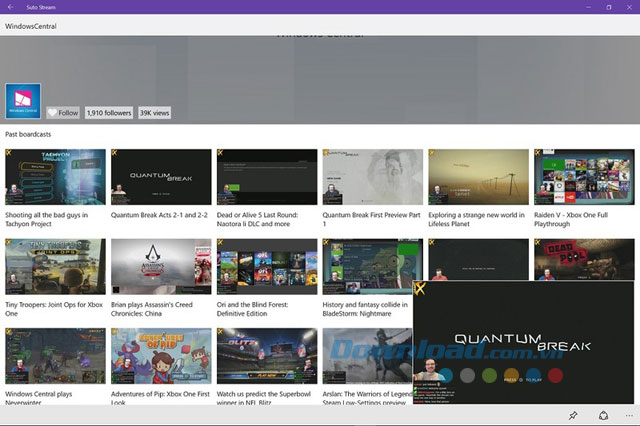Screen dimensions: 640x426
Task: Click the WindowsCentral page header text
Action: [x=31, y=26]
